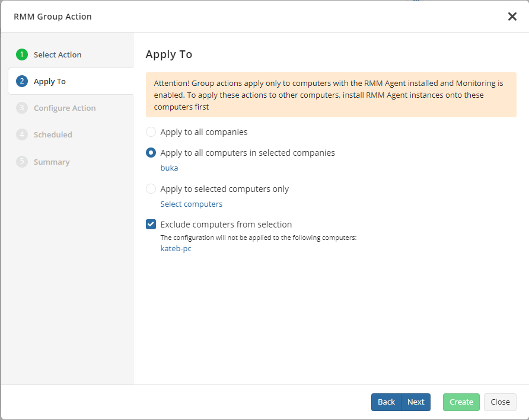Click the green Create button

point(461,402)
